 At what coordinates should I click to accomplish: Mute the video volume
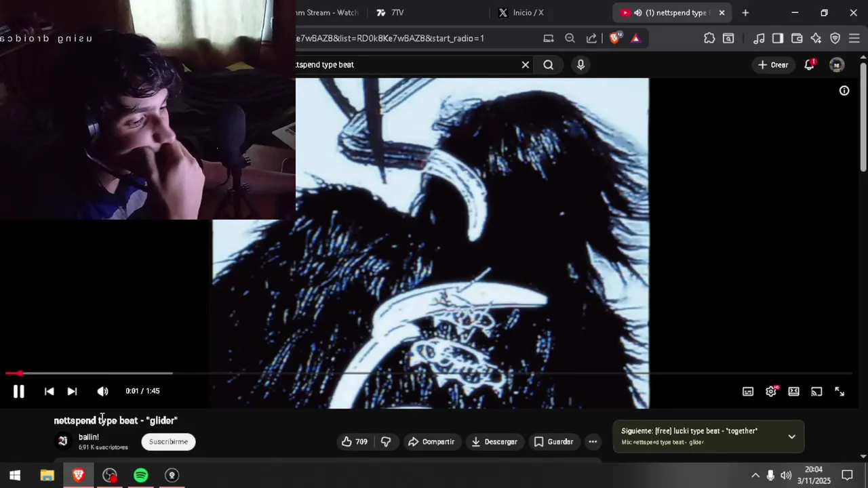pyautogui.click(x=102, y=391)
